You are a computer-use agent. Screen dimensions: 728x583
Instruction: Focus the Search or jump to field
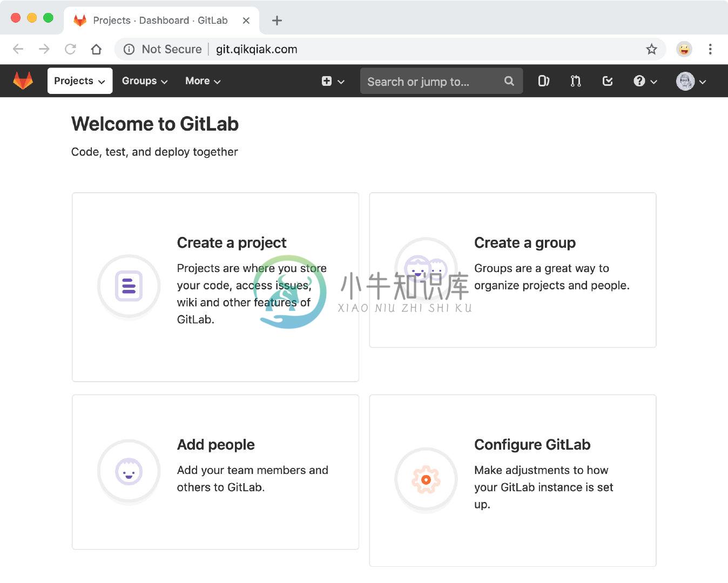click(x=441, y=81)
